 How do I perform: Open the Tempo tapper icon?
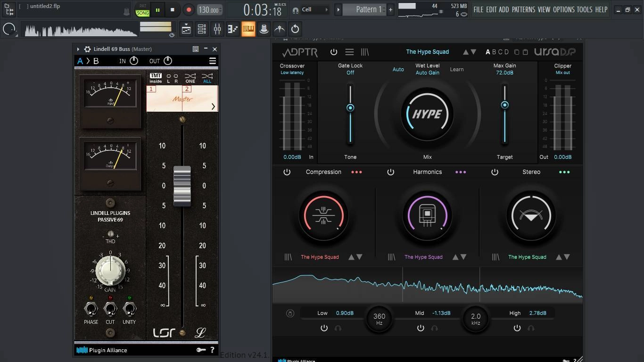[x=264, y=29]
